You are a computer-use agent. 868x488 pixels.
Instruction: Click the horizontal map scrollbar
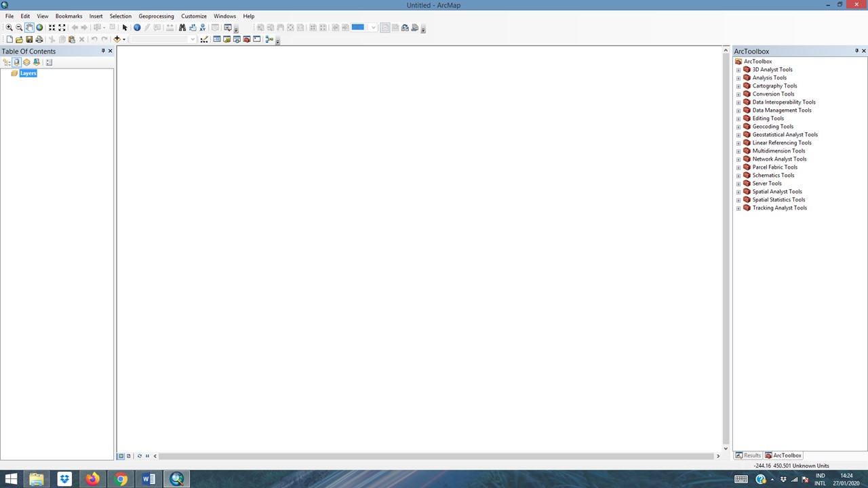[436, 456]
